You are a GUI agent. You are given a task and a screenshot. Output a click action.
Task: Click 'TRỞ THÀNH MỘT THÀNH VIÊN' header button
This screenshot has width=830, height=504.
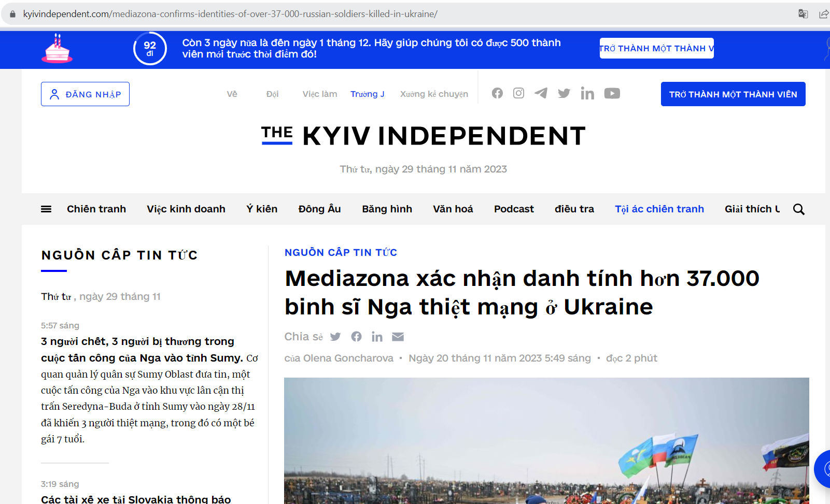click(733, 94)
